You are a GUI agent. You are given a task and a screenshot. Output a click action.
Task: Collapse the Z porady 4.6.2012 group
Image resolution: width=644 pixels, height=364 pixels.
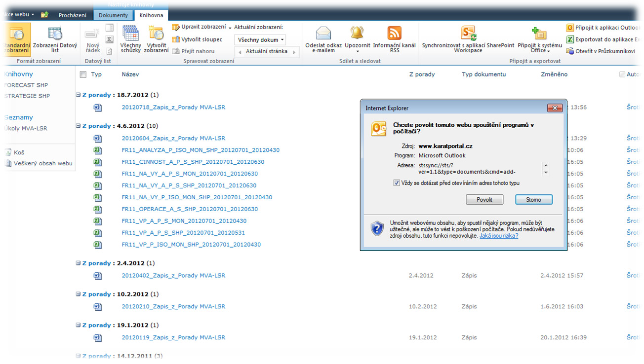(x=78, y=126)
